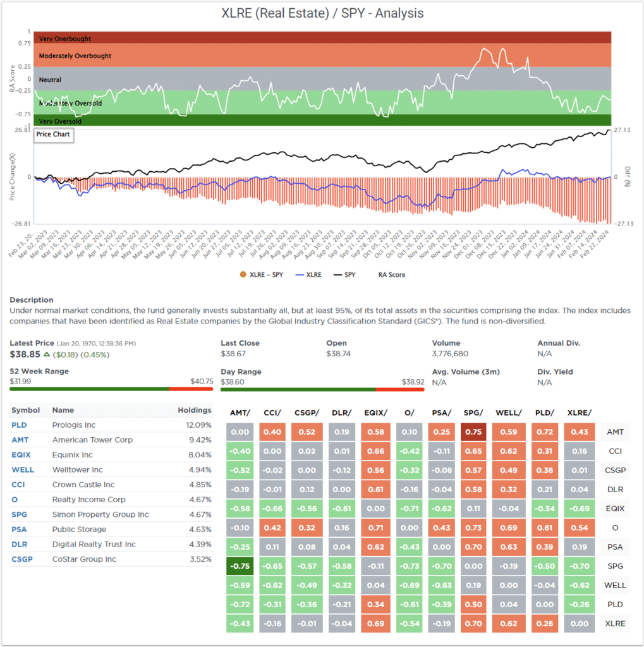The width and height of the screenshot is (644, 647).
Task: Click the O row label right of matrix
Action: pyautogui.click(x=615, y=528)
